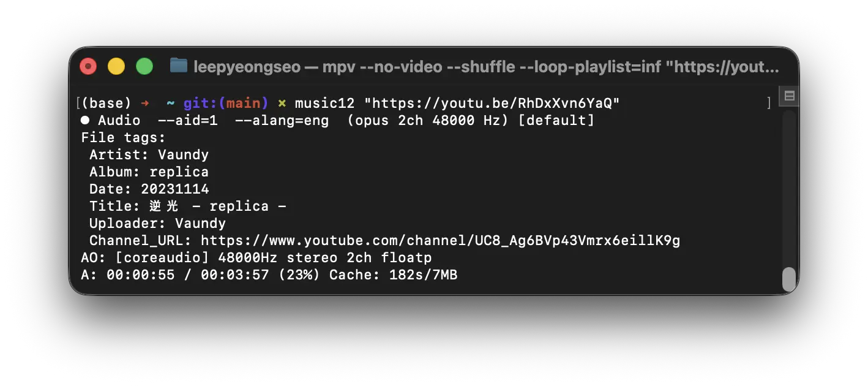Zoom the window using the green button
Image resolution: width=868 pixels, height=386 pixels.
pyautogui.click(x=144, y=66)
